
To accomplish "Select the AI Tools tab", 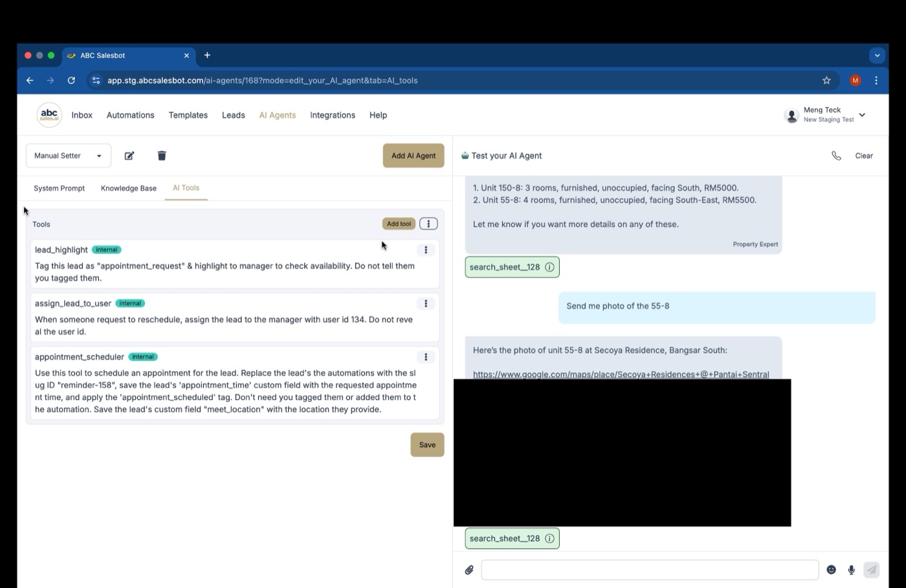I will (x=186, y=188).
